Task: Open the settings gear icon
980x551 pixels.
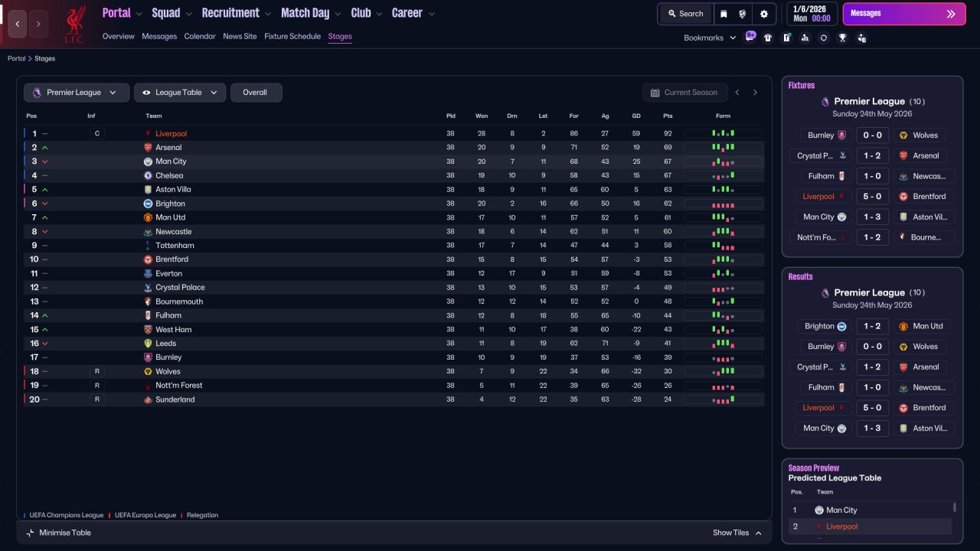Action: 763,14
